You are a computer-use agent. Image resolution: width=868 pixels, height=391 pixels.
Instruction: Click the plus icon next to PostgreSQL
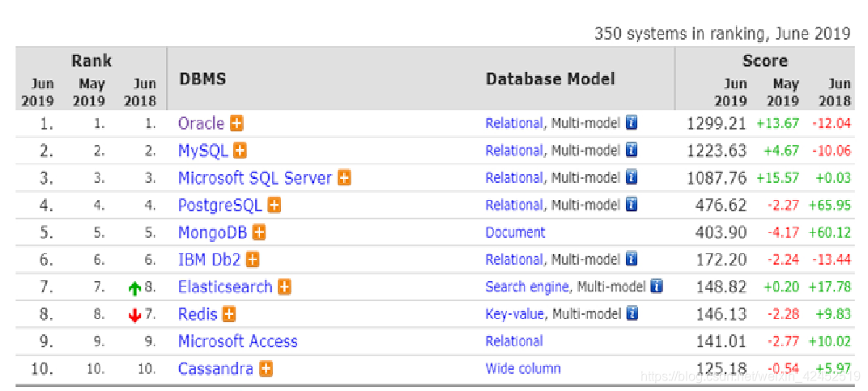click(274, 205)
